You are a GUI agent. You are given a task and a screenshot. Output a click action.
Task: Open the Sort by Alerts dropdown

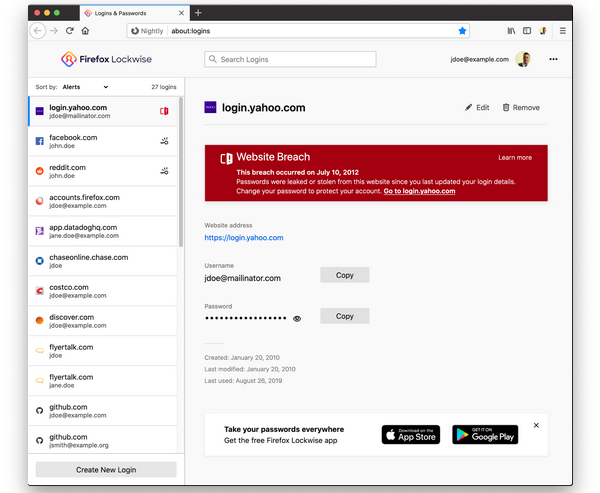click(85, 87)
